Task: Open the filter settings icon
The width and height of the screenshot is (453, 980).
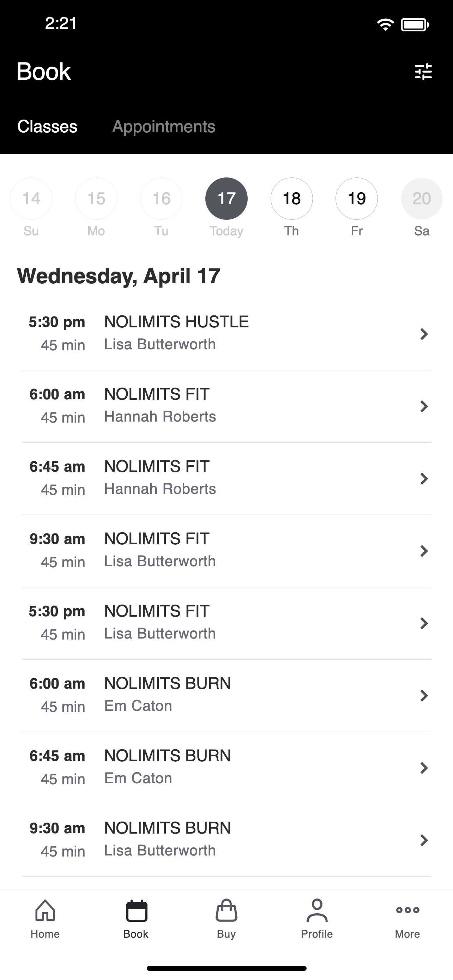Action: 423,72
